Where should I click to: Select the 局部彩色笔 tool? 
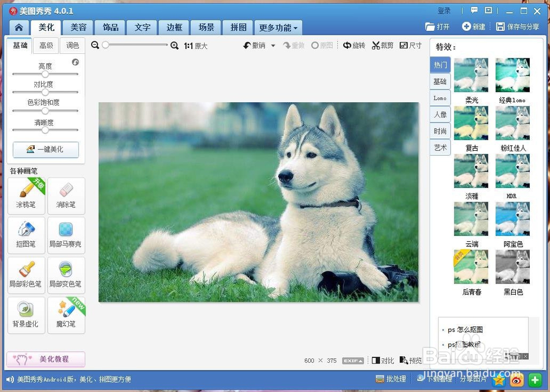point(26,275)
